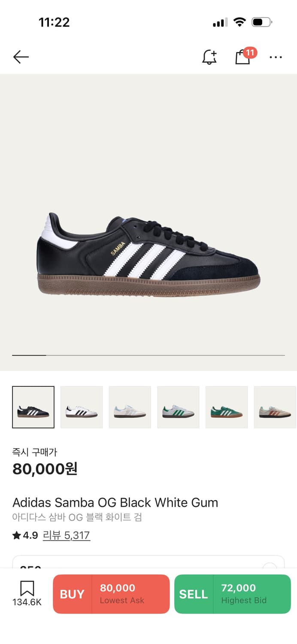Pick the beige Samba with orange stripes thumbnail
Image resolution: width=297 pixels, height=644 pixels.
coord(275,407)
